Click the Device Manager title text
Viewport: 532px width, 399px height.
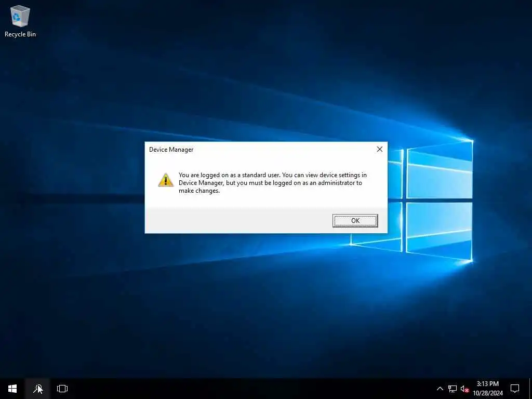(x=171, y=150)
